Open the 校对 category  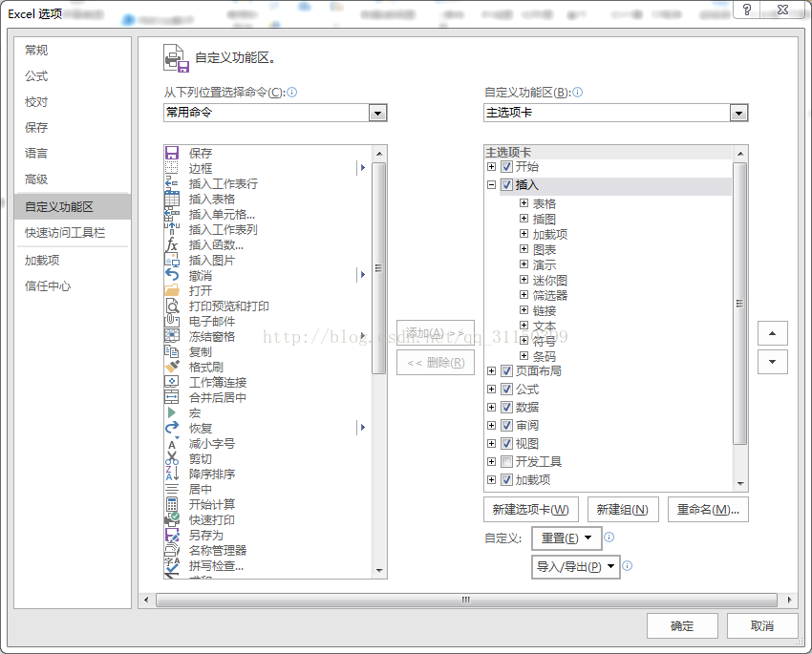[36, 102]
